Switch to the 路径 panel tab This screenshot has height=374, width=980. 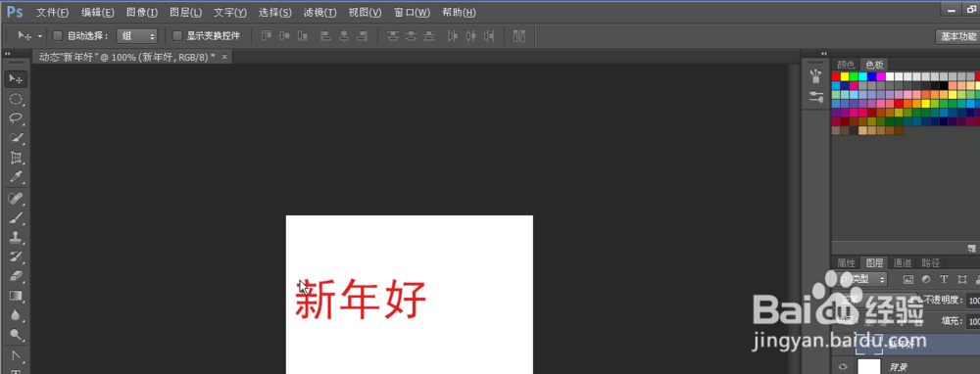(x=931, y=262)
